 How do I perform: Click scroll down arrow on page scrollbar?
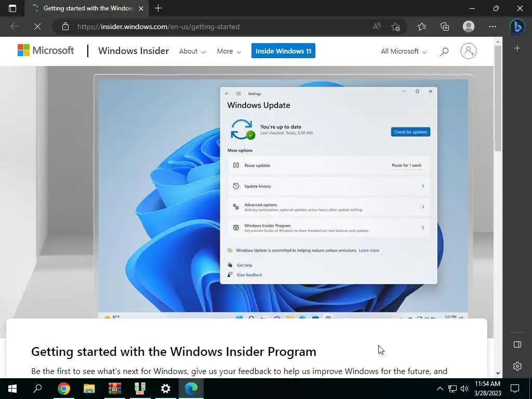pyautogui.click(x=498, y=374)
